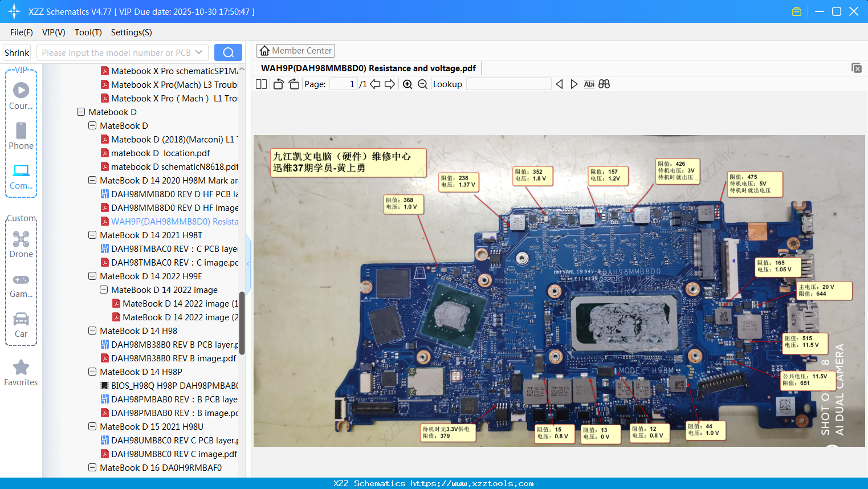Open DAH98MB38B0 REV B image.pdf
Image resolution: width=868 pixels, height=489 pixels.
pyautogui.click(x=168, y=358)
